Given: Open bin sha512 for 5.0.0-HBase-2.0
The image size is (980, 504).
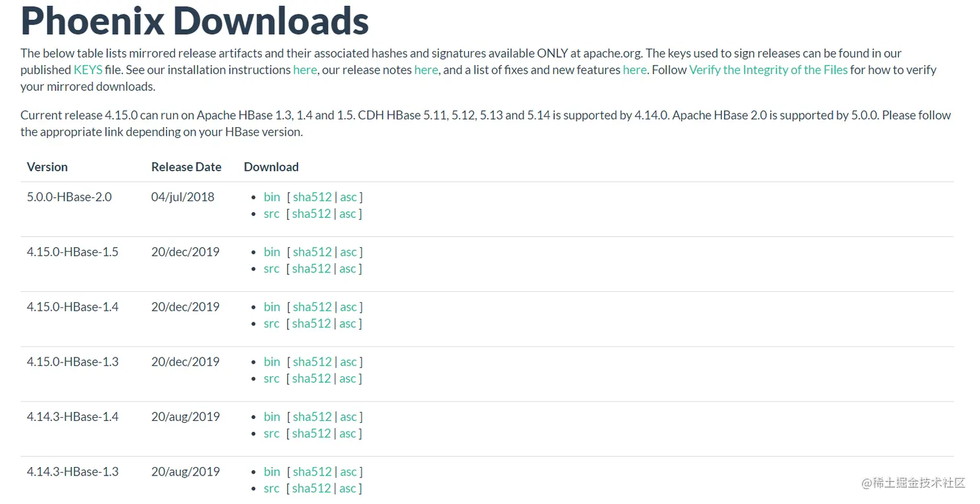Looking at the screenshot, I should pyautogui.click(x=312, y=197).
